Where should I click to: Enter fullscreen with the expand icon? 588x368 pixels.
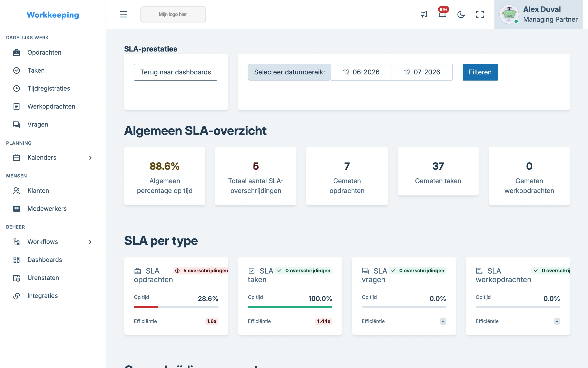pyautogui.click(x=480, y=14)
